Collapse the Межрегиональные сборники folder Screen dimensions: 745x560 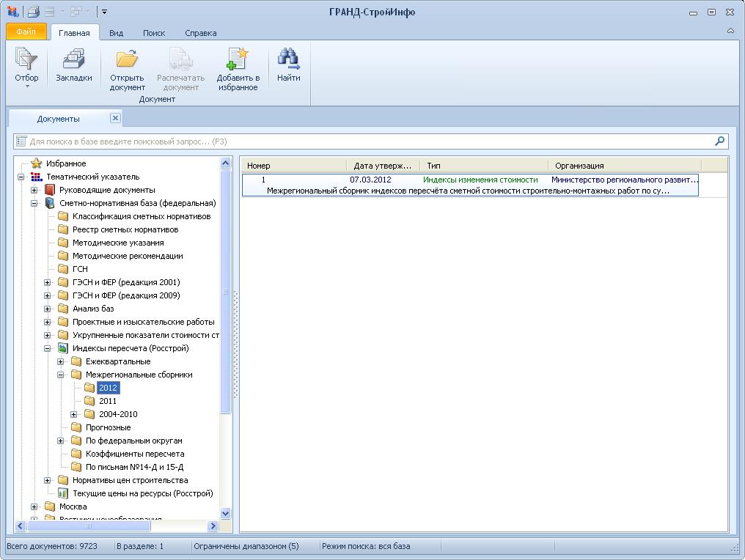point(61,375)
